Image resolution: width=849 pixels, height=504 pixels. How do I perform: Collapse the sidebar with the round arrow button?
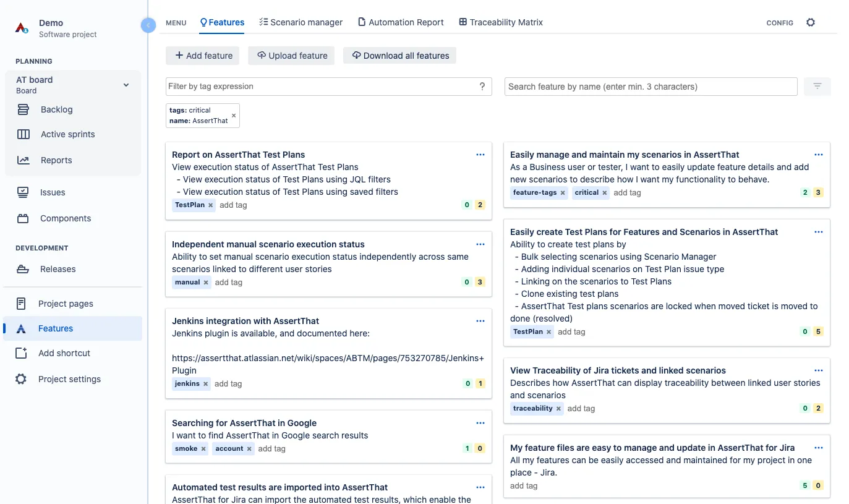[x=148, y=25]
